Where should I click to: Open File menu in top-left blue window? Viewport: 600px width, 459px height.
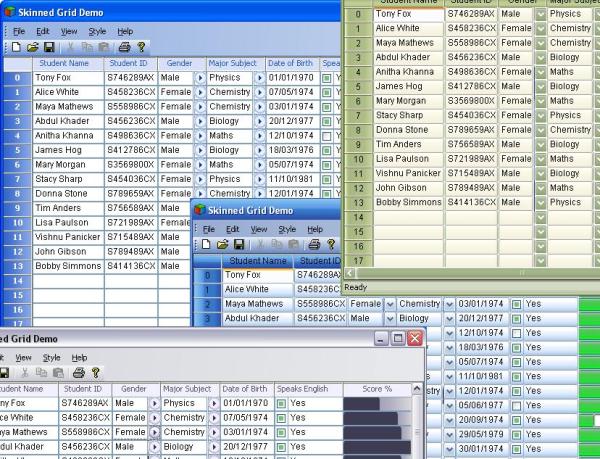click(x=19, y=31)
